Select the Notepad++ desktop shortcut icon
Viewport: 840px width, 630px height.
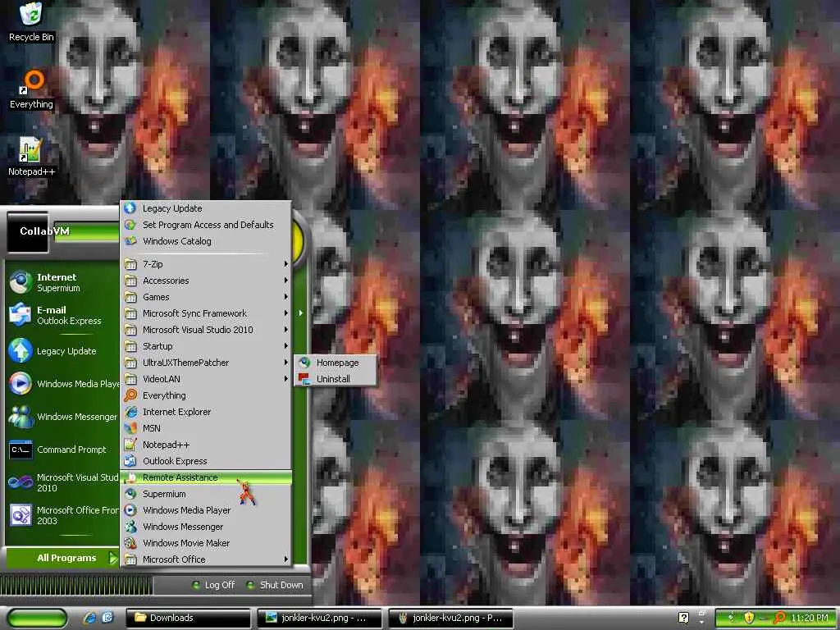tap(31, 157)
